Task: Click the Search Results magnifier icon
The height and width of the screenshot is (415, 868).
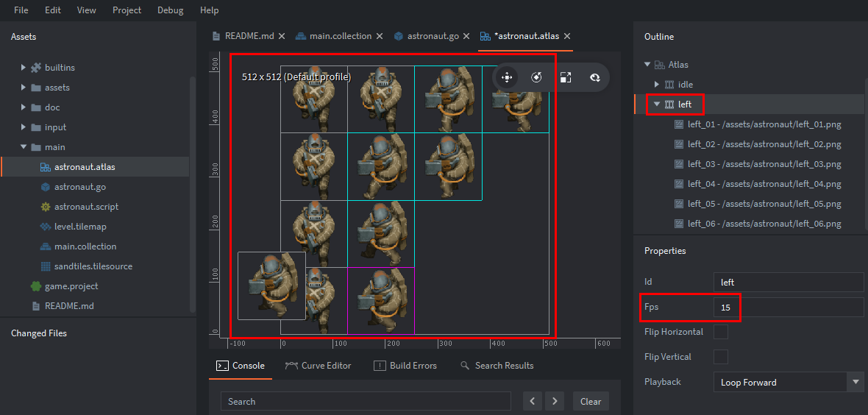Action: tap(465, 366)
